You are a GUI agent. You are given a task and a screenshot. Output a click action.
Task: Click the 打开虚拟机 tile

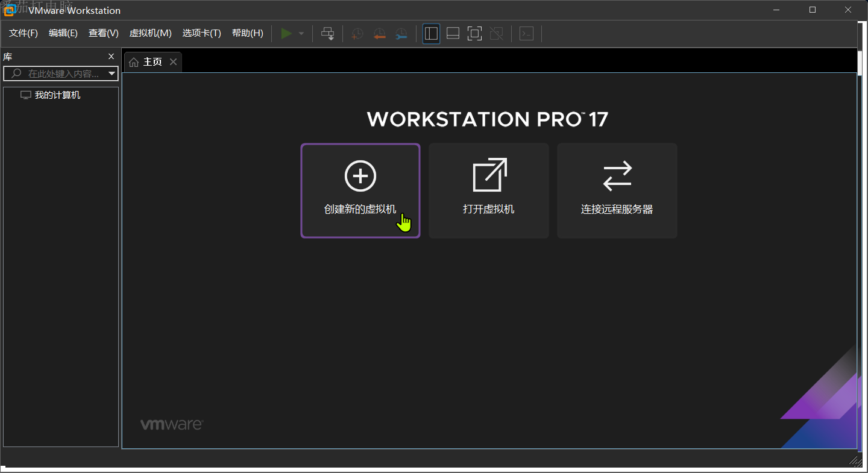click(x=489, y=190)
